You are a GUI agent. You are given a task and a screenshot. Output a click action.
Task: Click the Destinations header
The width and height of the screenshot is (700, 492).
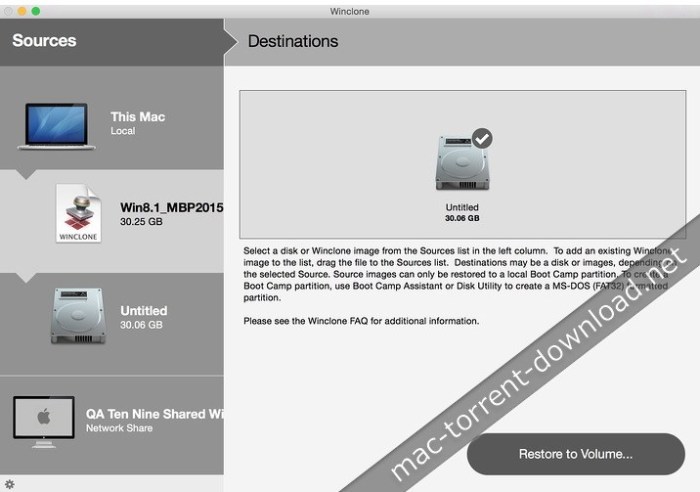[x=293, y=42]
